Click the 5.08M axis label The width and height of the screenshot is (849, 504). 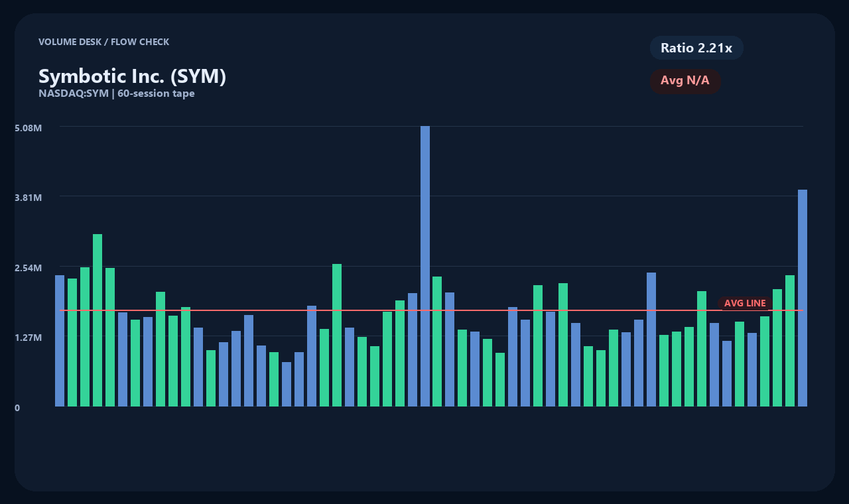(x=28, y=127)
